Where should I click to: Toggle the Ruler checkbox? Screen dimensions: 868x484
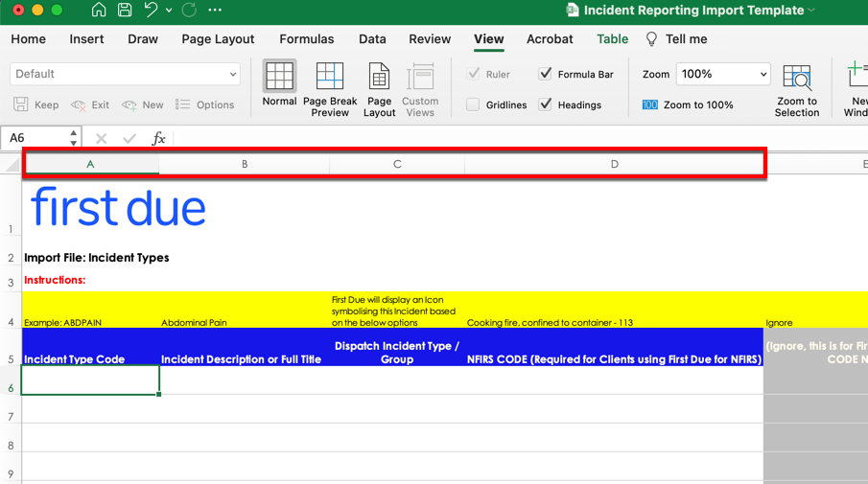[473, 74]
